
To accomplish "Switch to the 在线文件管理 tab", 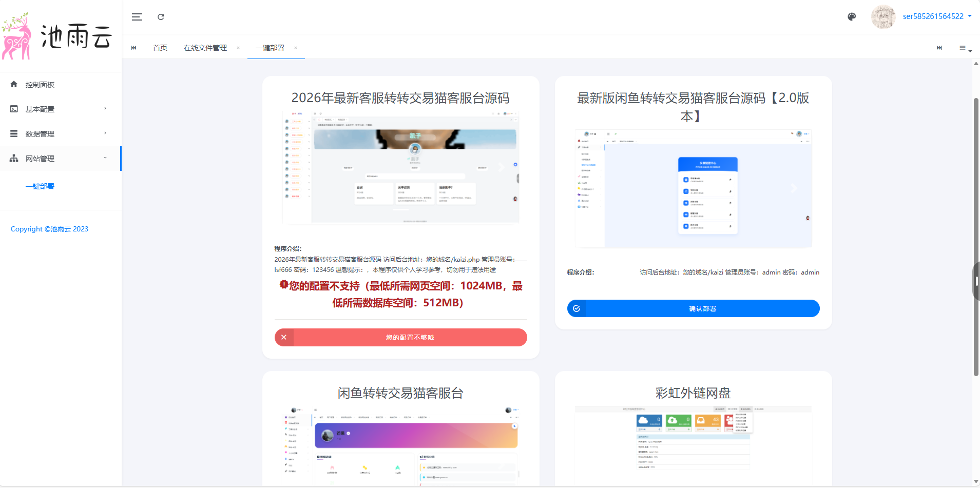I will coord(205,48).
